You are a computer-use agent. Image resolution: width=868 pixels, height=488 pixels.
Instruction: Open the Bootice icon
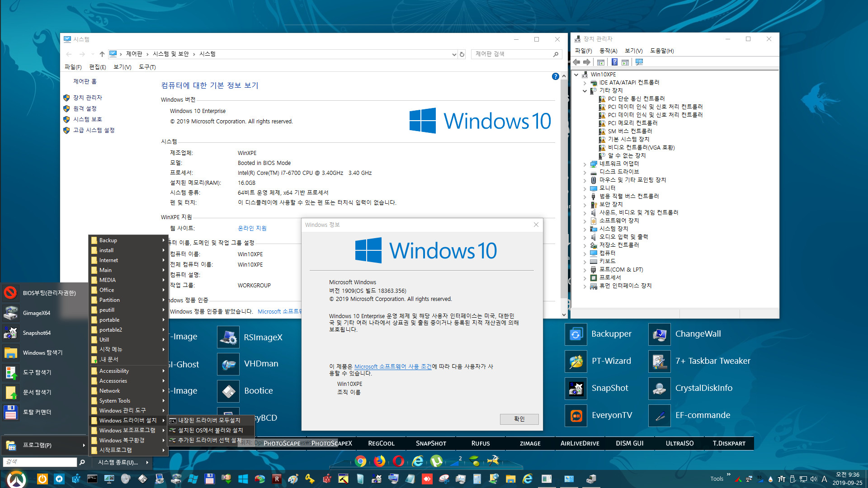(x=228, y=391)
